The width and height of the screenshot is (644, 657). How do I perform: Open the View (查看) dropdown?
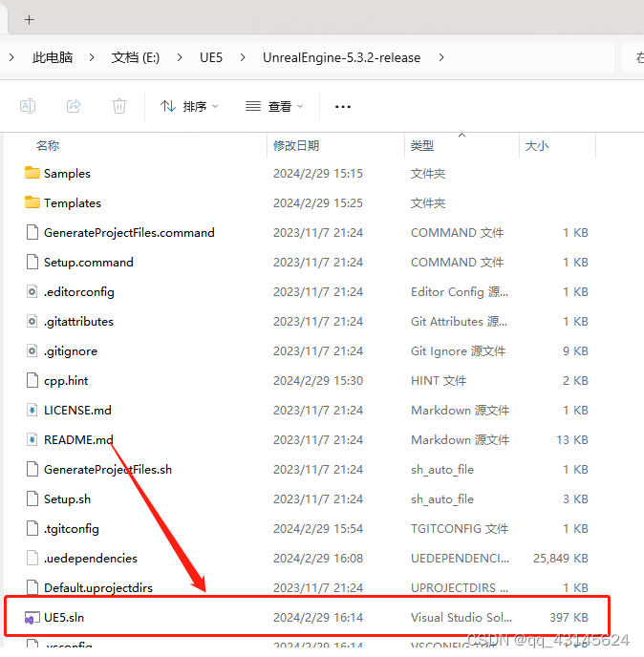(274, 106)
